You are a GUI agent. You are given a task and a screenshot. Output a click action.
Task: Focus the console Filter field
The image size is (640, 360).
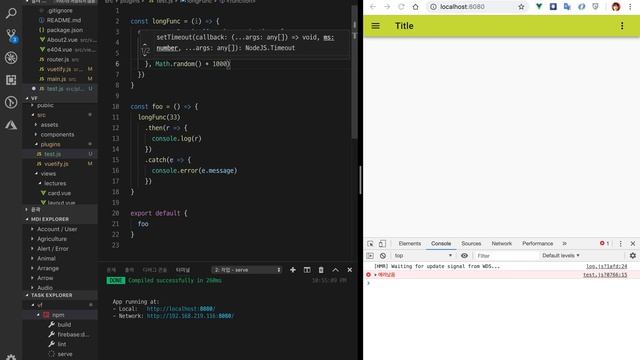point(506,256)
